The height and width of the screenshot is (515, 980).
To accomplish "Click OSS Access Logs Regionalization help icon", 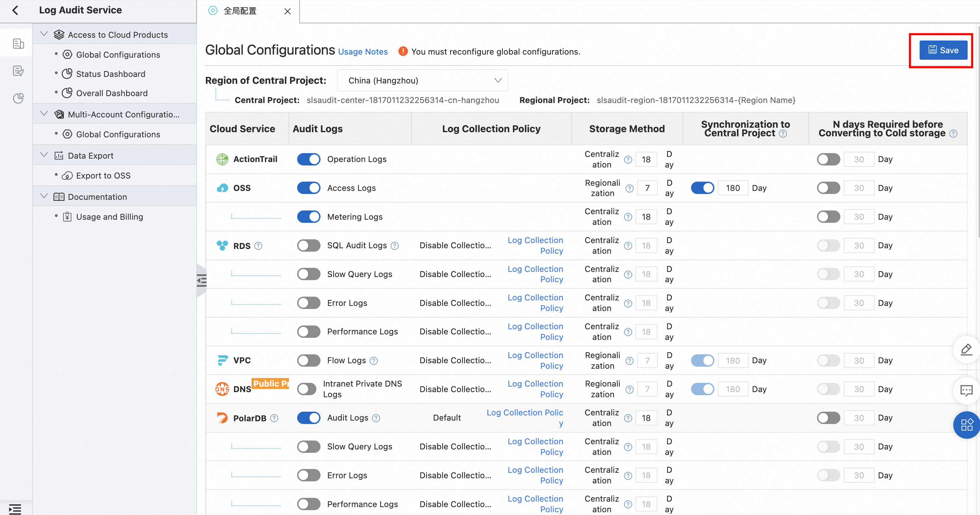I will click(x=630, y=188).
